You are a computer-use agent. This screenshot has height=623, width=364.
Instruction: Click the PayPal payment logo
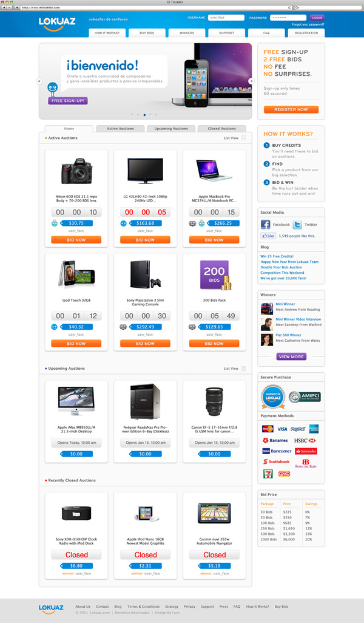point(298,429)
